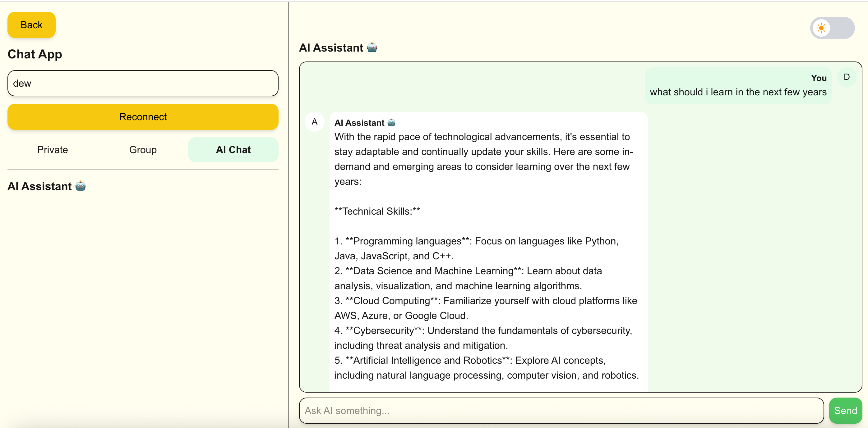
Task: Open the Private chat tab
Action: (52, 149)
